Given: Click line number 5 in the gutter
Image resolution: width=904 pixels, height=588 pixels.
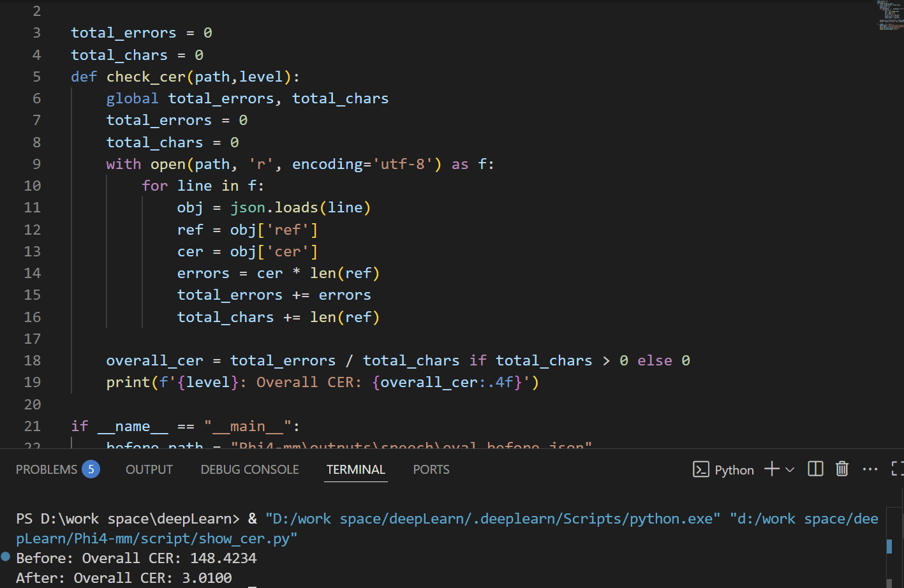Looking at the screenshot, I should (x=36, y=77).
